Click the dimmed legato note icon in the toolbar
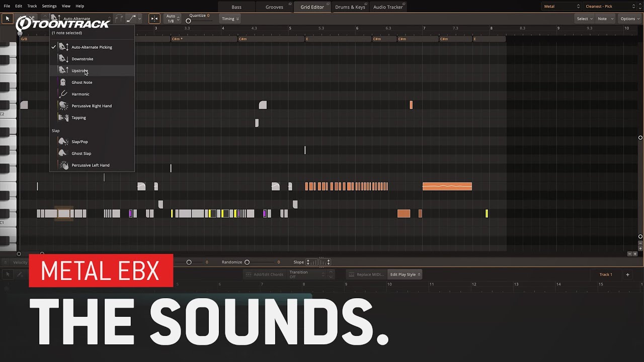Viewport: 644px width, 362px height. tap(119, 19)
